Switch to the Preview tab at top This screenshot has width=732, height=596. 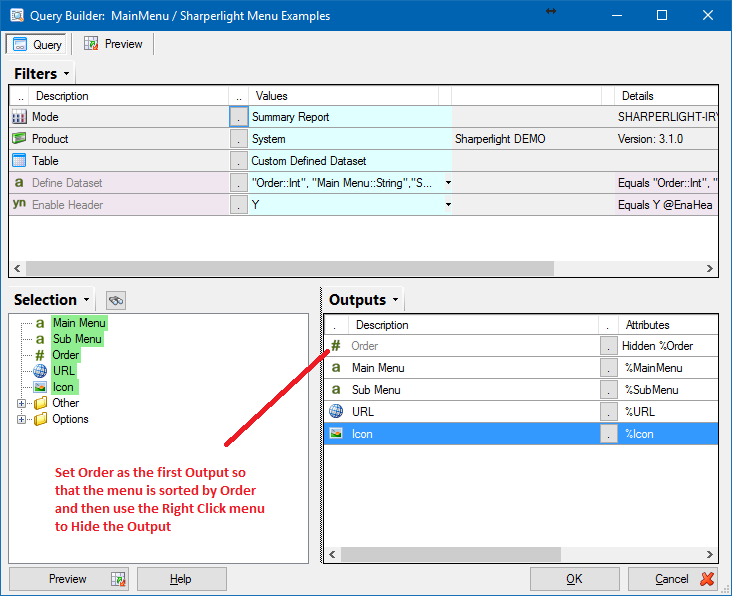113,44
